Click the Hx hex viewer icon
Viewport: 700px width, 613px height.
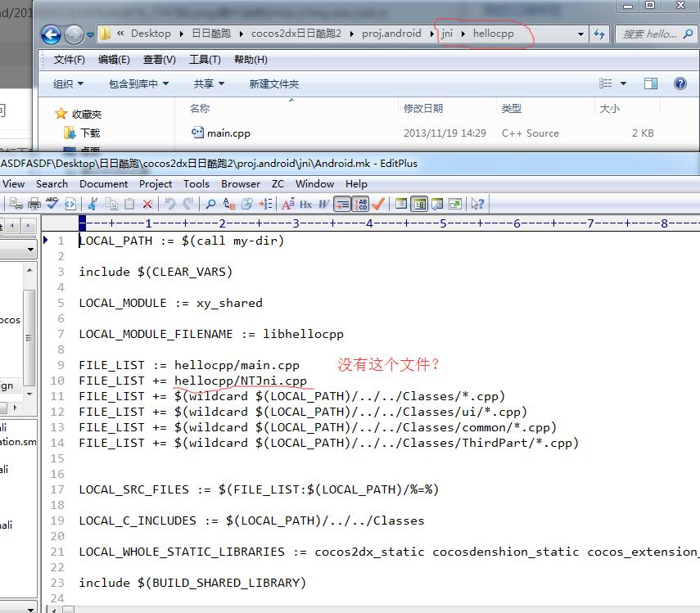tap(306, 205)
